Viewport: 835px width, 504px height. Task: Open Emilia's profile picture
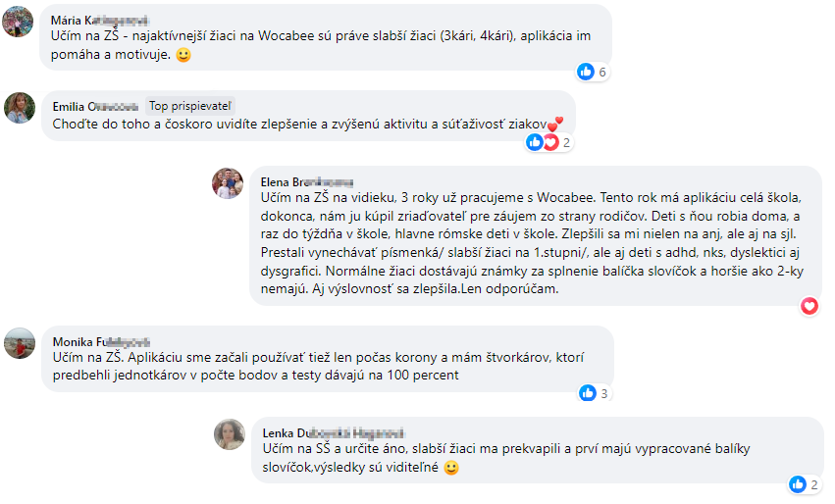[x=20, y=108]
